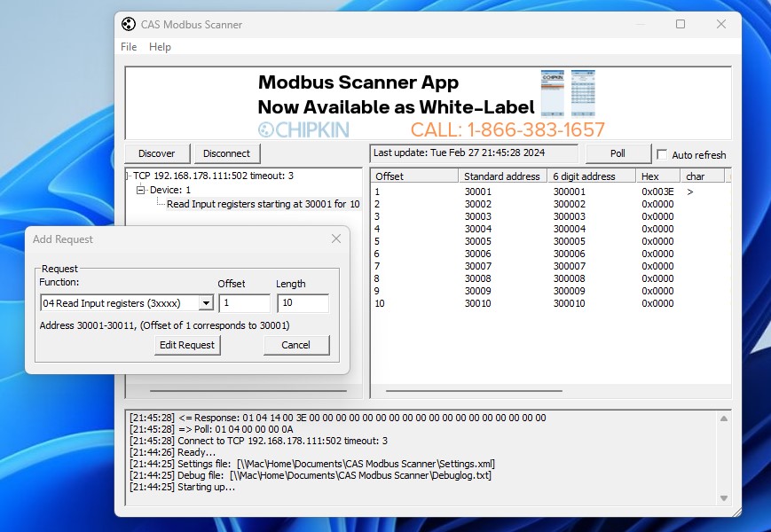Collapse the Device: 1 tree node
The image size is (771, 532).
coord(141,190)
